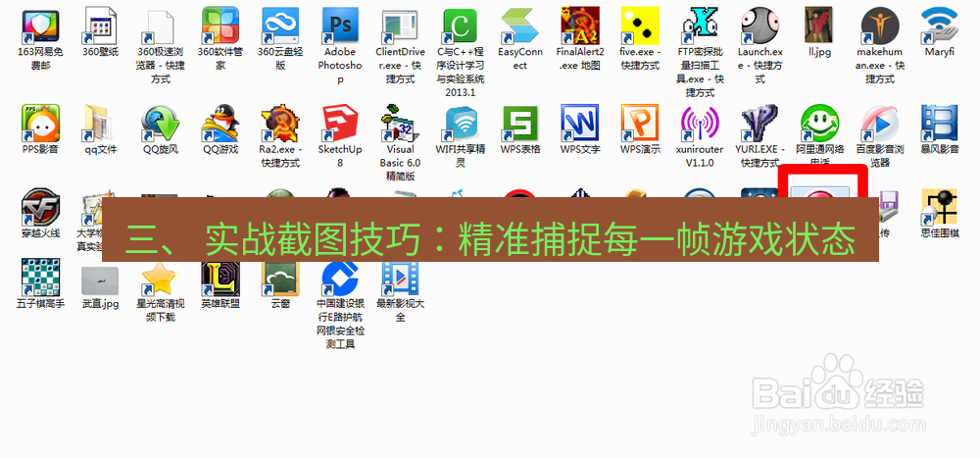
Task: Select the ll.jpg image file
Action: point(820,25)
